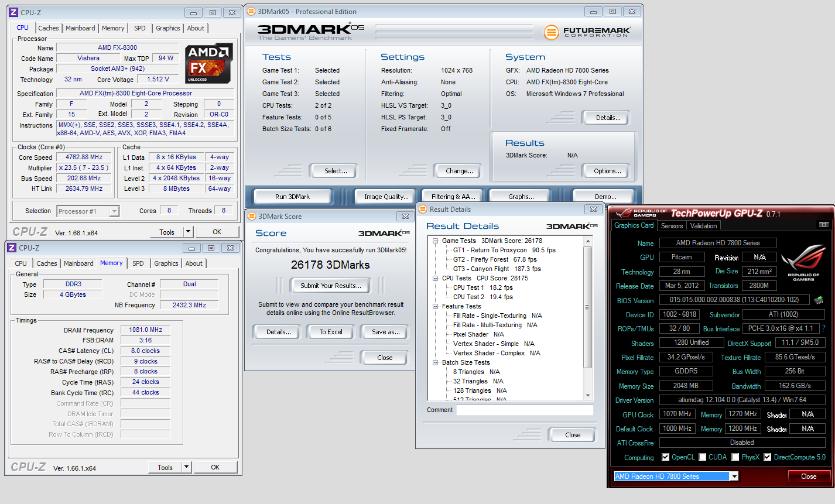Viewport: 835px width, 504px height.
Task: Click Close button in GPU-Z window
Action: point(809,476)
